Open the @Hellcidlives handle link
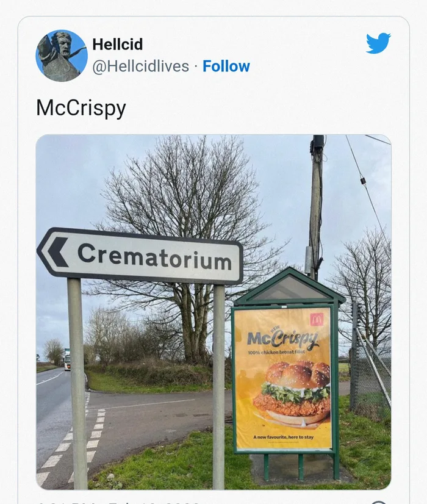The width and height of the screenshot is (427, 504). pos(141,67)
